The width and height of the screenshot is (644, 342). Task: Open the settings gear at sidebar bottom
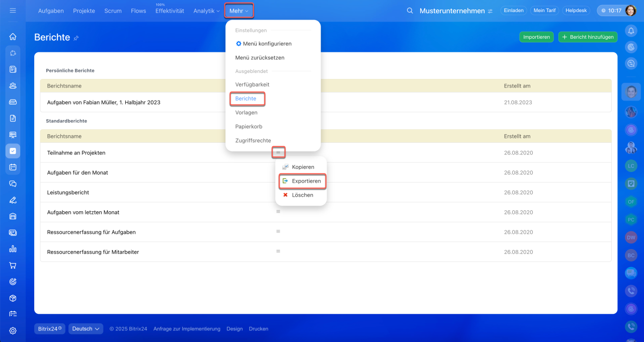13,331
